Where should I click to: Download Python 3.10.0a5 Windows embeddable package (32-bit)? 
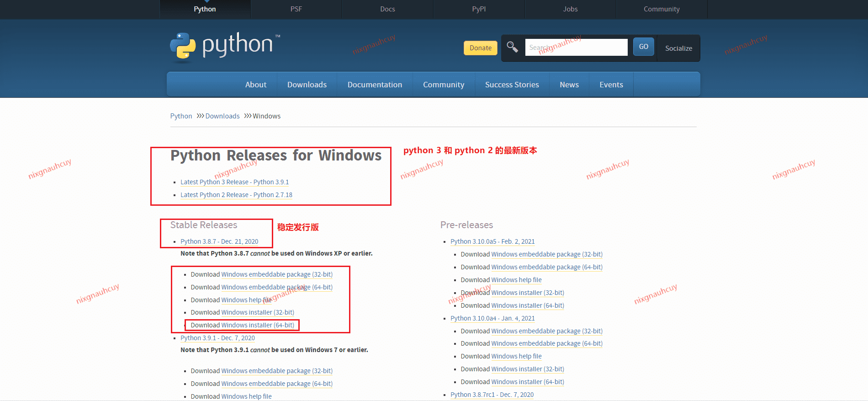pyautogui.click(x=547, y=254)
